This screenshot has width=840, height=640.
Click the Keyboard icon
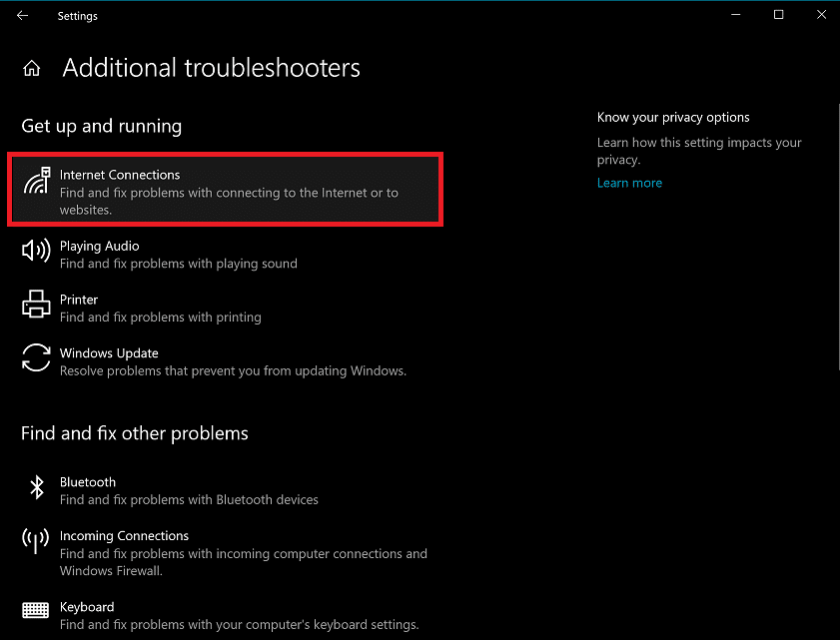coord(36,610)
